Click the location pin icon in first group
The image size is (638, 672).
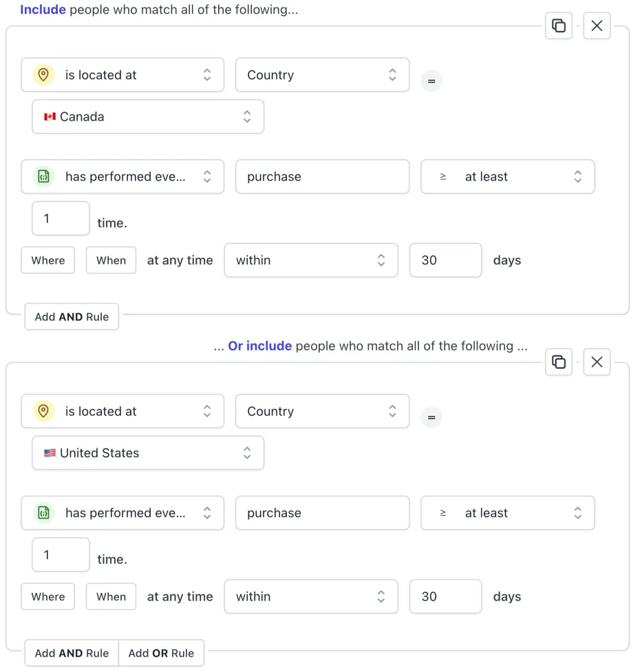(x=43, y=74)
